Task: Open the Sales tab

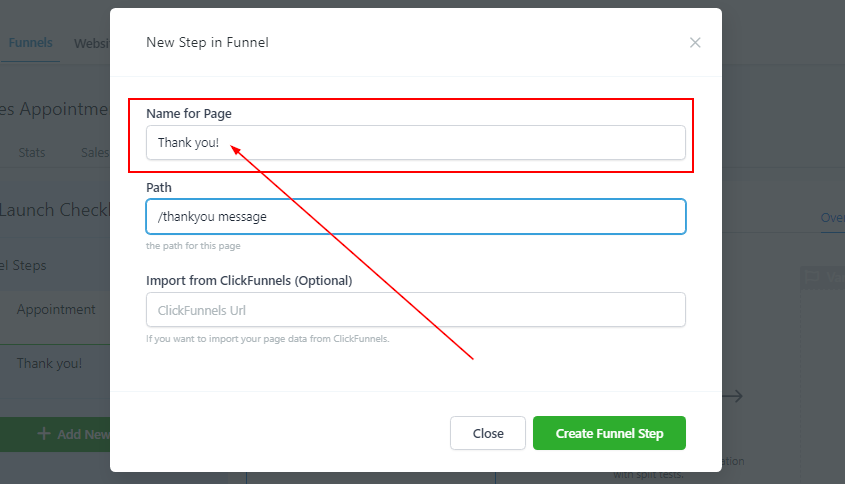Action: pyautogui.click(x=95, y=152)
